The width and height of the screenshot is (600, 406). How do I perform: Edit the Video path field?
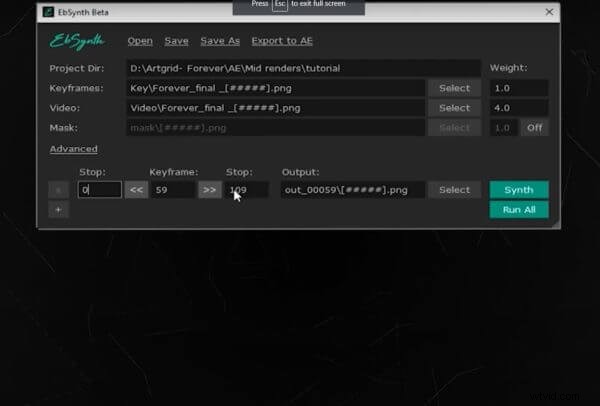[276, 108]
